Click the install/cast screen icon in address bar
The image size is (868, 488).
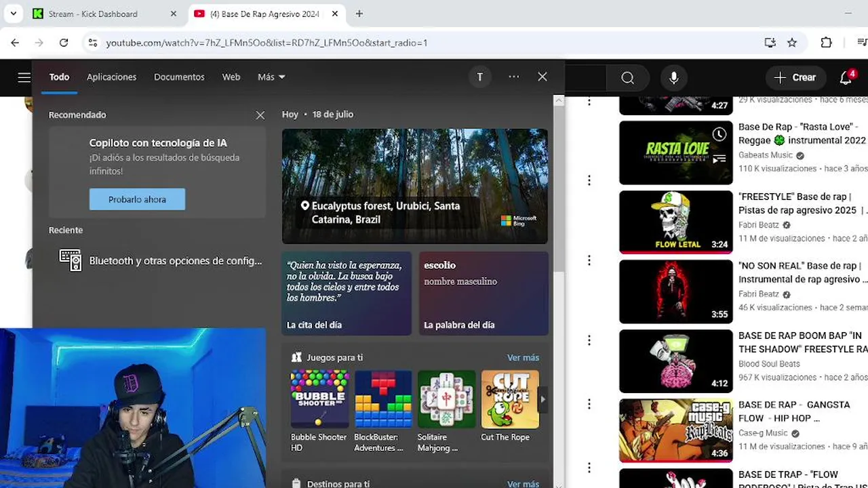coord(770,43)
